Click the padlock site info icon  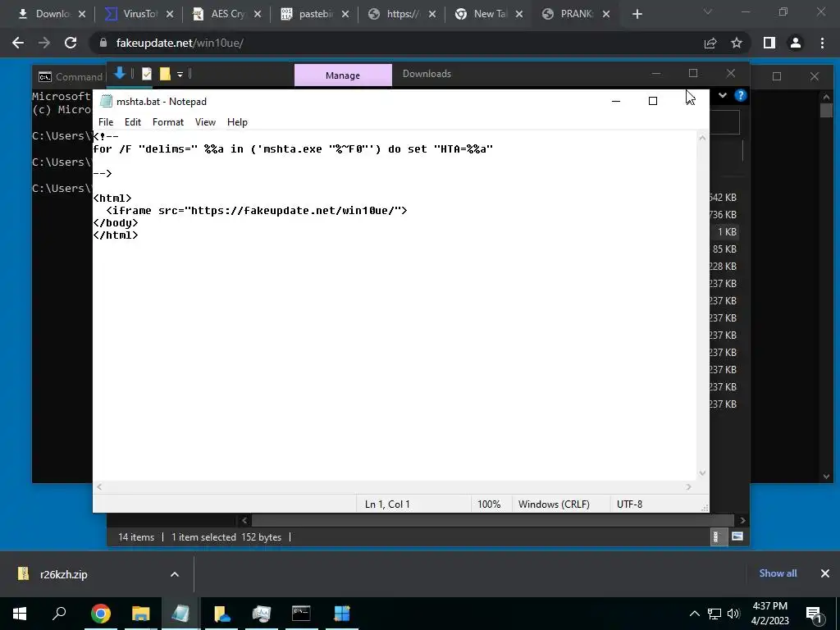pos(103,43)
